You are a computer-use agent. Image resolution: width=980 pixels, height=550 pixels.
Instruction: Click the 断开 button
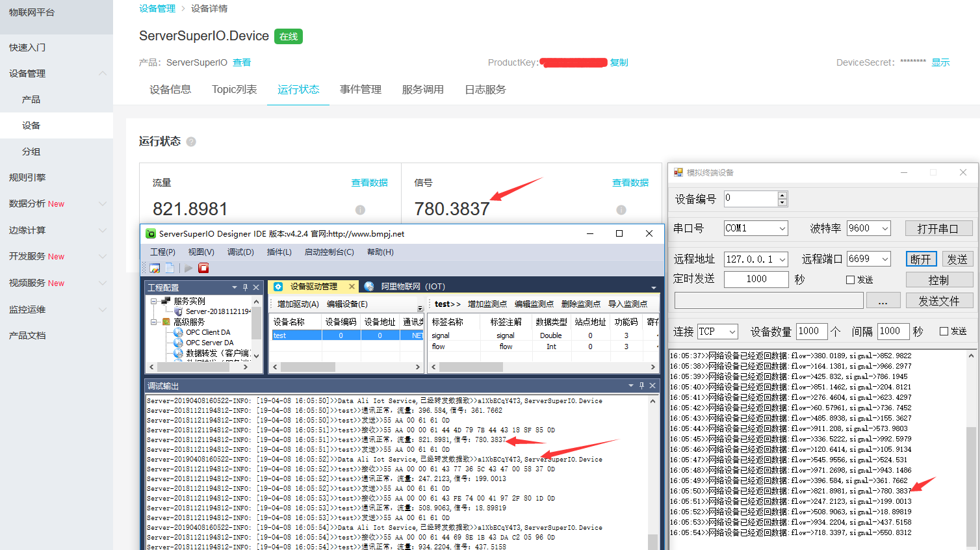[x=921, y=259]
